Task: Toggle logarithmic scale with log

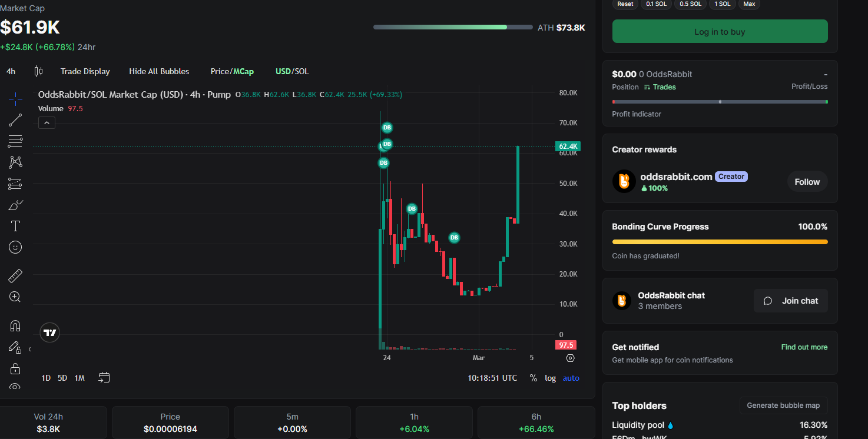Action: coord(550,378)
